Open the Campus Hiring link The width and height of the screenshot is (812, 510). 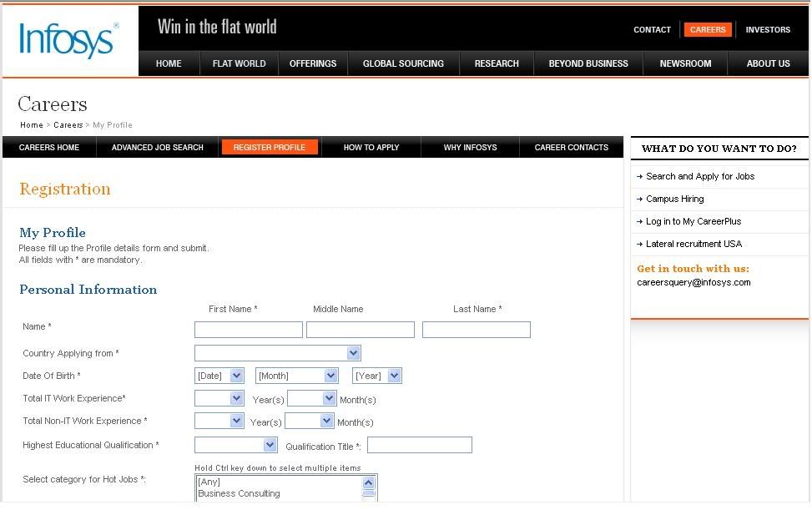pos(675,199)
